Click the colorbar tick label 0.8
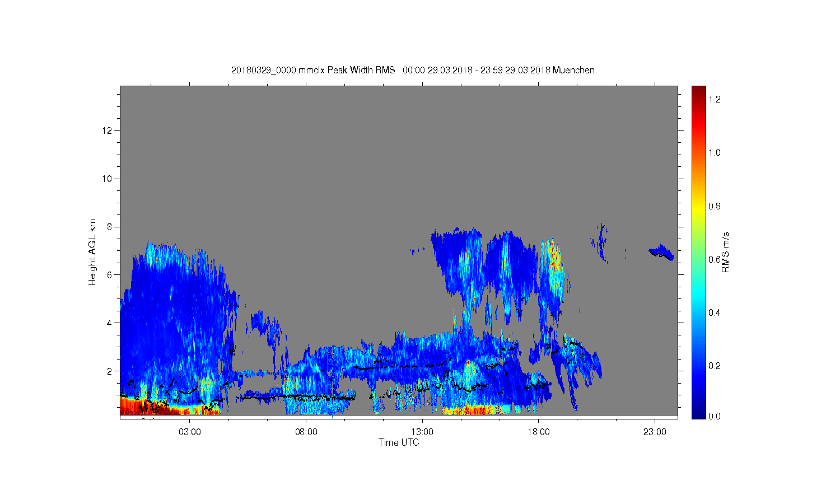Viewport: 840px width, 504px height. pos(715,206)
